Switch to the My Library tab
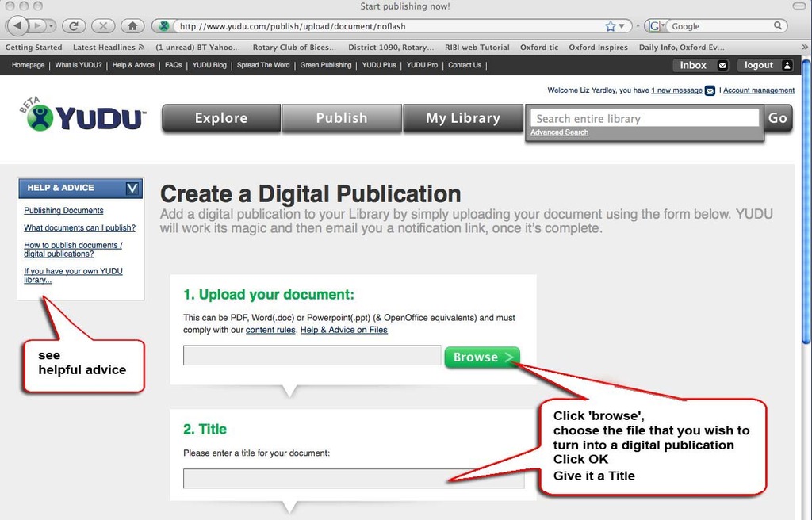 point(463,118)
